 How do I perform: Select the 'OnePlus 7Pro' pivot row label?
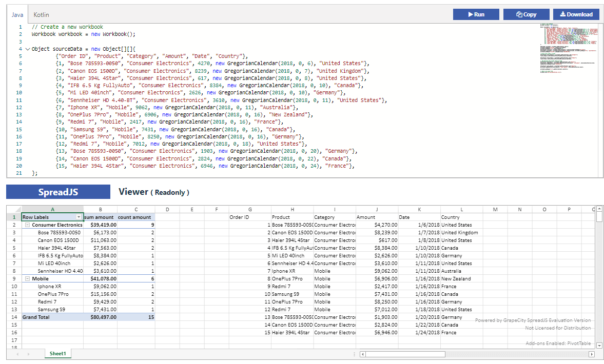[52, 294]
